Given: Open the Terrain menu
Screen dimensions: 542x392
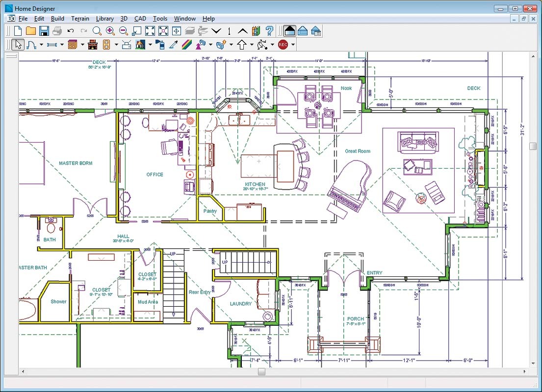Looking at the screenshot, I should pyautogui.click(x=80, y=18).
